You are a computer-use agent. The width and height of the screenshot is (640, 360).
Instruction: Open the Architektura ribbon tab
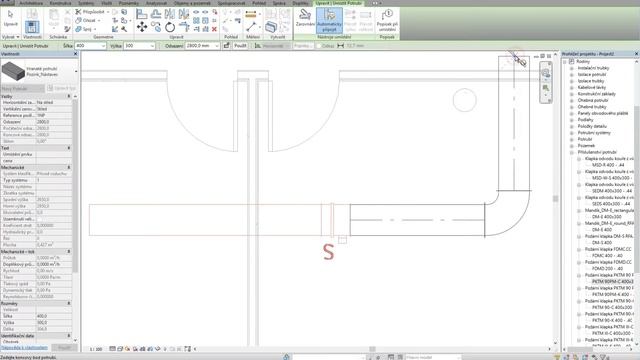point(31,3)
